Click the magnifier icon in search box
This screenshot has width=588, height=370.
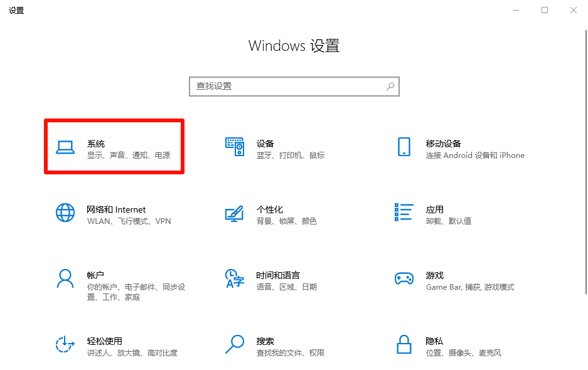tap(390, 87)
